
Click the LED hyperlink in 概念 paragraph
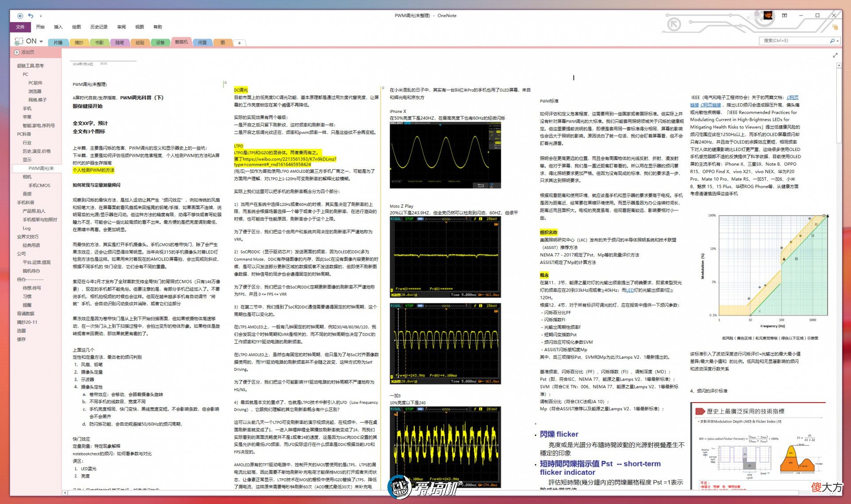[630, 291]
